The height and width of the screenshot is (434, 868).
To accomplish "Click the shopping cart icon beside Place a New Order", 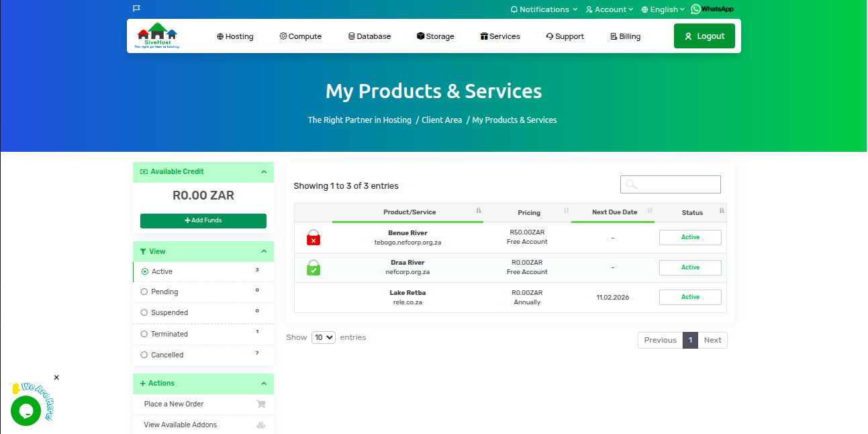I will 261,404.
